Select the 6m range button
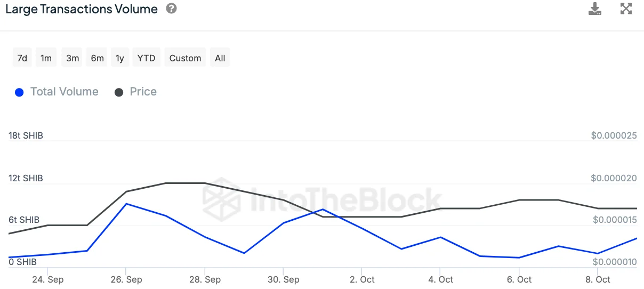This screenshot has width=644, height=289. click(97, 58)
